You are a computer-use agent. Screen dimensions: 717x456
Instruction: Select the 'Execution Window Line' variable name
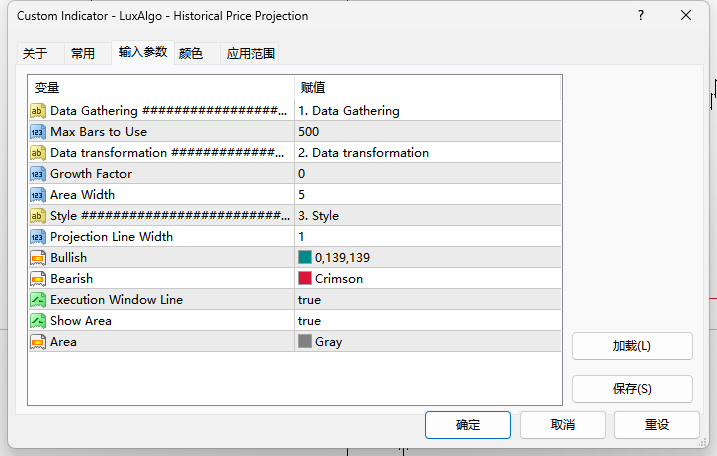coord(117,300)
